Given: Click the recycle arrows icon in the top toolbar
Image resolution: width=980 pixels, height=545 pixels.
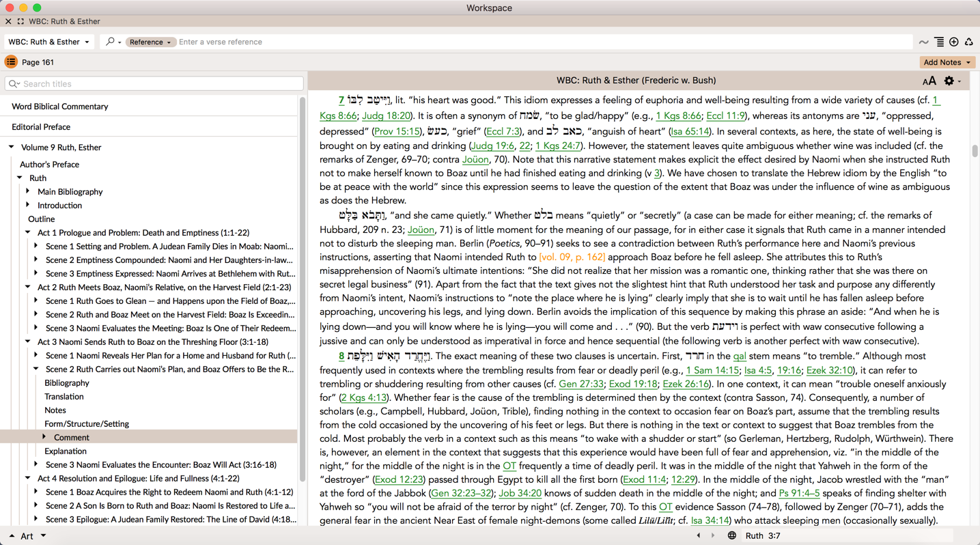Looking at the screenshot, I should (969, 42).
